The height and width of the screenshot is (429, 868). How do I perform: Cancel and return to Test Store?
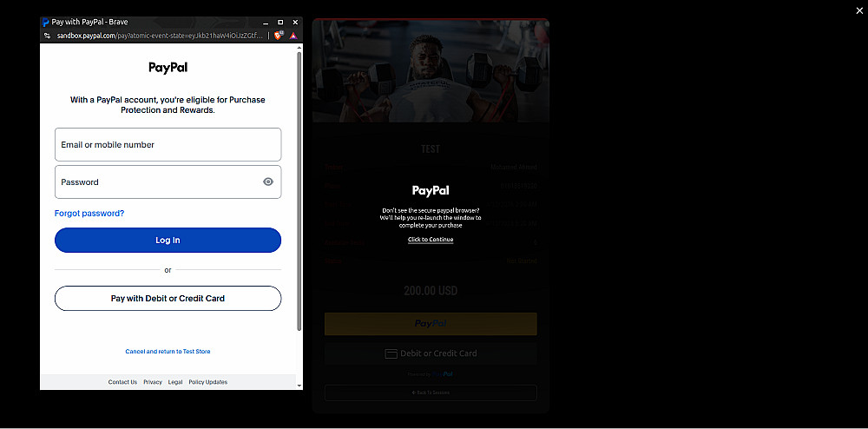point(168,352)
